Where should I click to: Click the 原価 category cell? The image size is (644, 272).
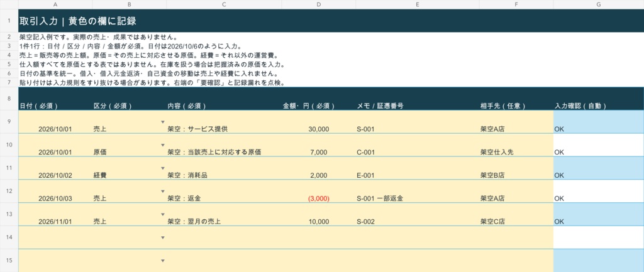click(130, 145)
